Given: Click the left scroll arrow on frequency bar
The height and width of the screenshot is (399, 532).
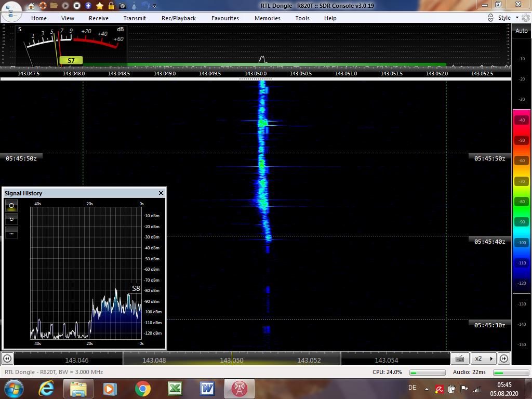Looking at the screenshot, I should pyautogui.click(x=7, y=358).
